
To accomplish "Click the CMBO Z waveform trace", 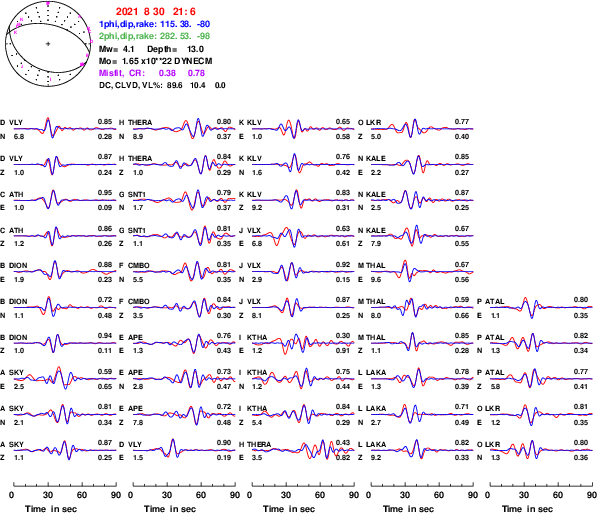I will [x=184, y=307].
